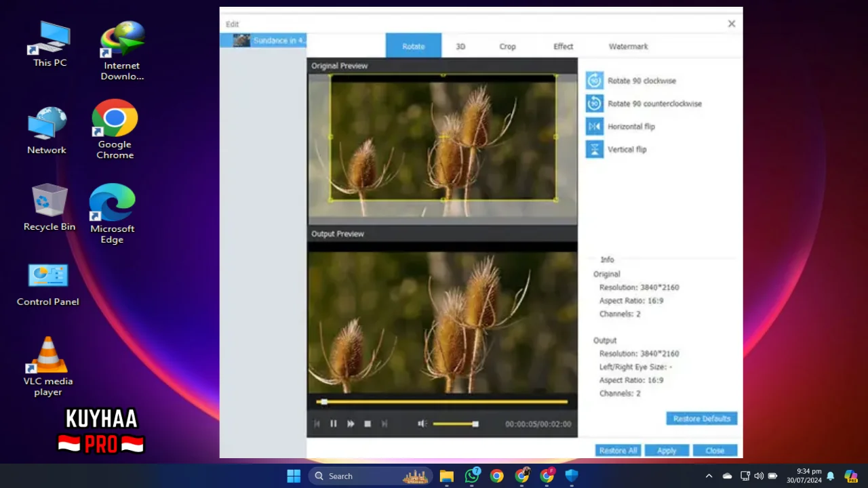Open the taskbar clock and date
Image resolution: width=868 pixels, height=488 pixels.
(804, 476)
